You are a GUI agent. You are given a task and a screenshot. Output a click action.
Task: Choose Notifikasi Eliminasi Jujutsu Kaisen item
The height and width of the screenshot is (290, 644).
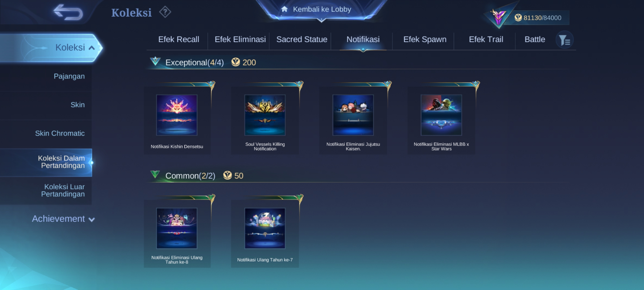tap(353, 120)
